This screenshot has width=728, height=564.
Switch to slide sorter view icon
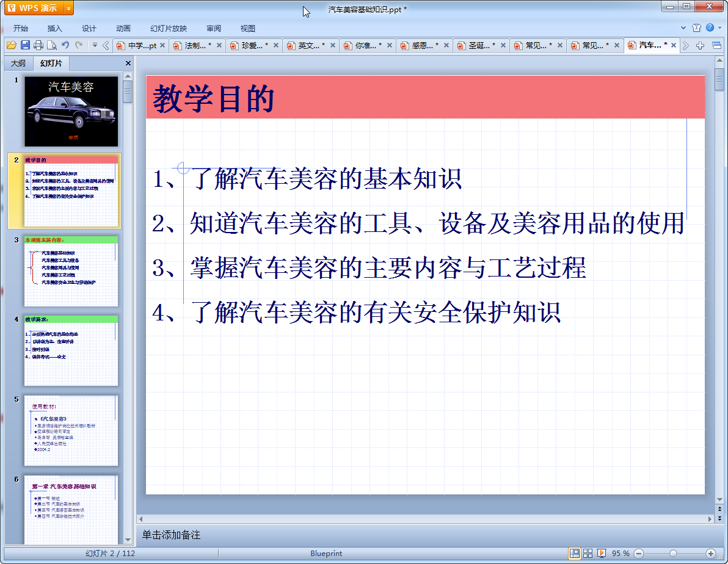click(588, 554)
